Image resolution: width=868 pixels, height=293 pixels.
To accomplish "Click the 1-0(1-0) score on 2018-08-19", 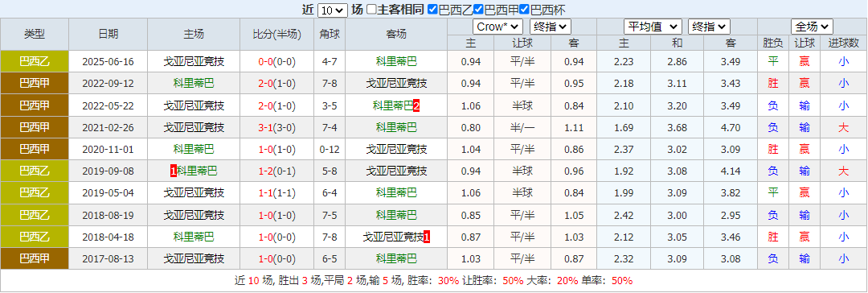I will (x=276, y=215).
